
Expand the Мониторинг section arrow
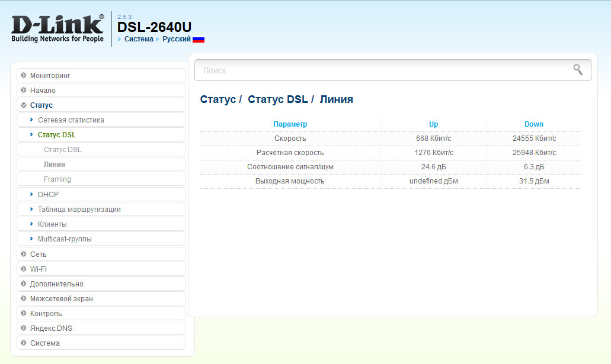tap(24, 75)
